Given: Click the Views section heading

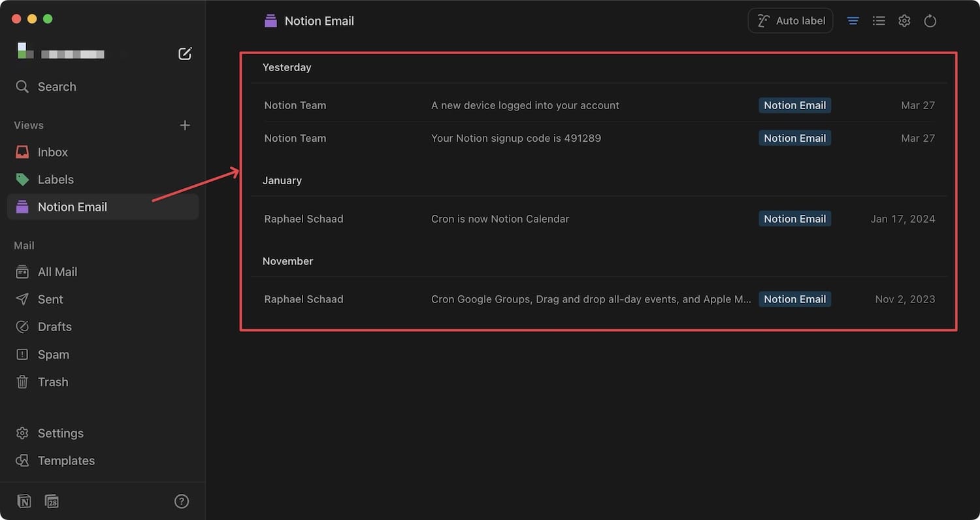Looking at the screenshot, I should (x=29, y=125).
